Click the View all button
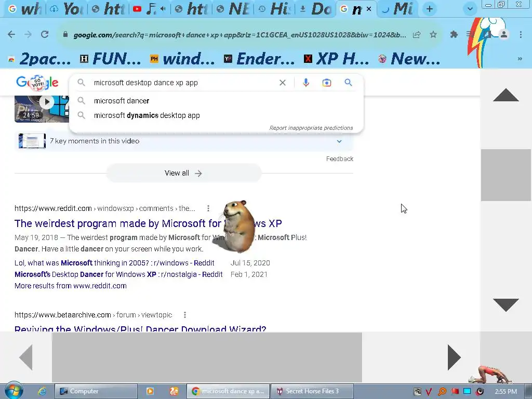532x399 pixels. (183, 173)
